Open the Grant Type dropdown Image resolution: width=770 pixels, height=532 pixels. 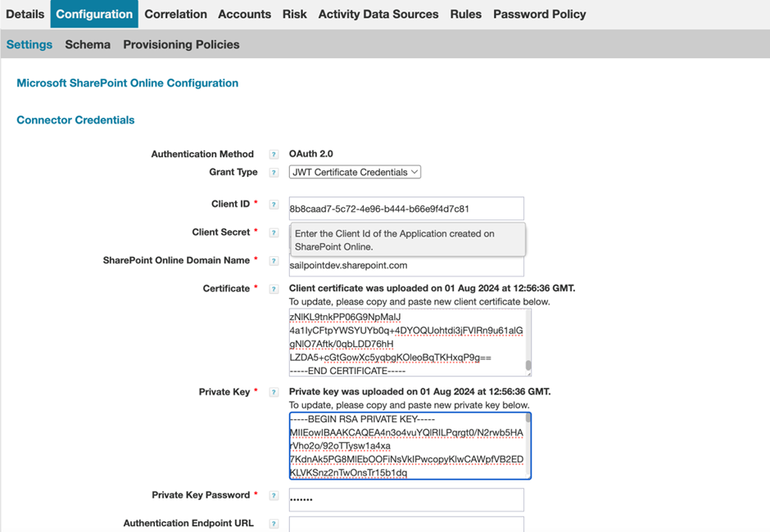point(355,173)
